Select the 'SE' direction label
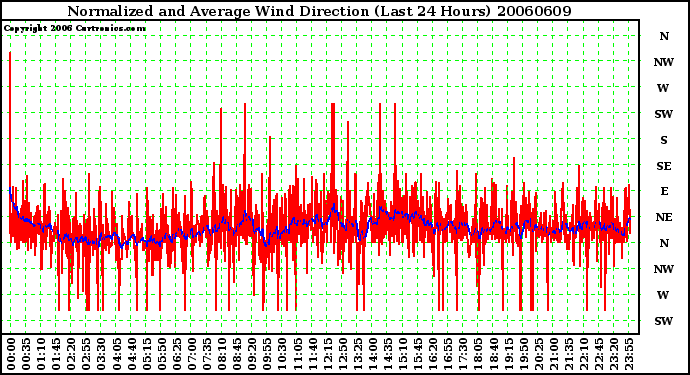Screen dimensions: 690x375 (664, 166)
